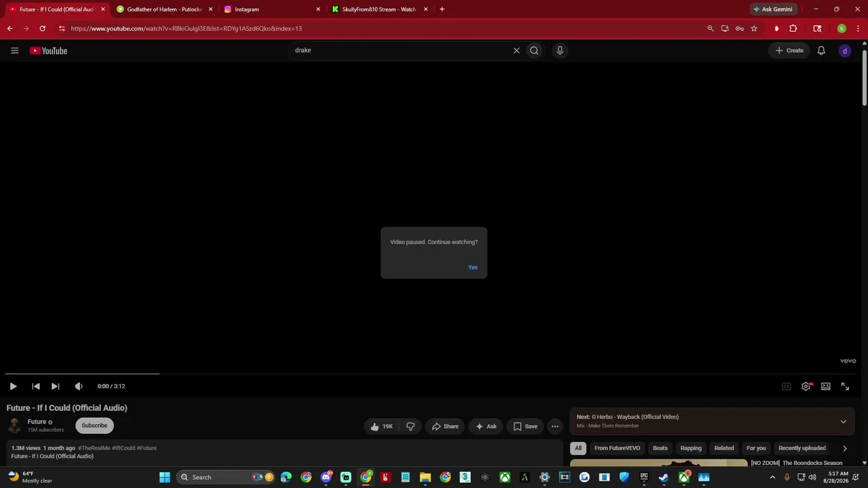
Task: Select the Recently uploaded chip
Action: tap(802, 448)
